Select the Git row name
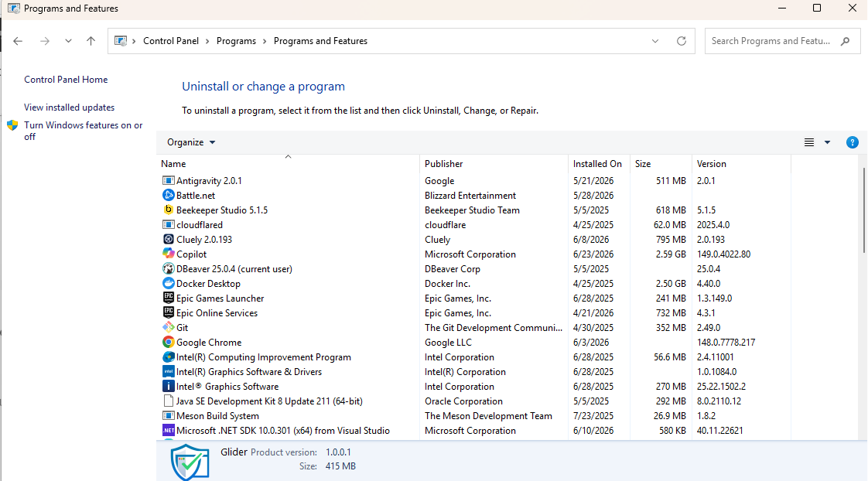The image size is (868, 481). (182, 328)
